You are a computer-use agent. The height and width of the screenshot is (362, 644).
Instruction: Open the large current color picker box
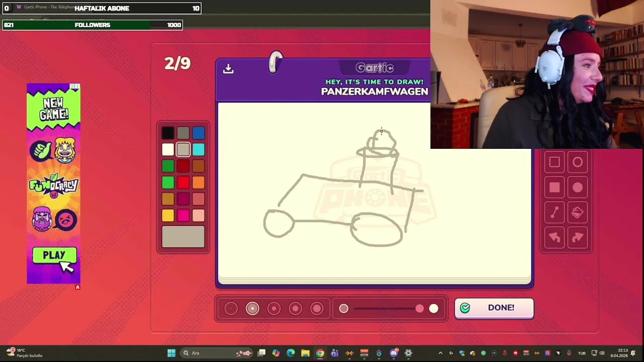(183, 237)
